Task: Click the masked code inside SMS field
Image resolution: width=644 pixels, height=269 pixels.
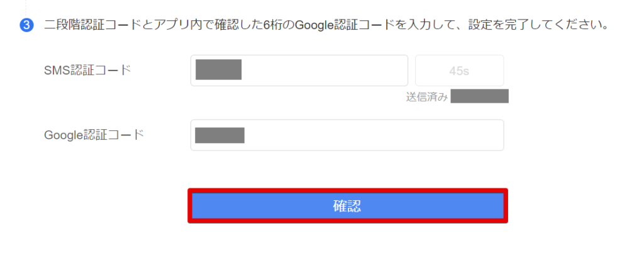Action: pyautogui.click(x=218, y=69)
